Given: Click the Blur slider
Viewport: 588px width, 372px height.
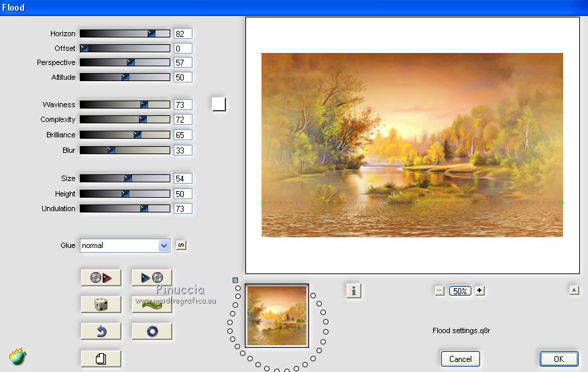Looking at the screenshot, I should pyautogui.click(x=125, y=150).
